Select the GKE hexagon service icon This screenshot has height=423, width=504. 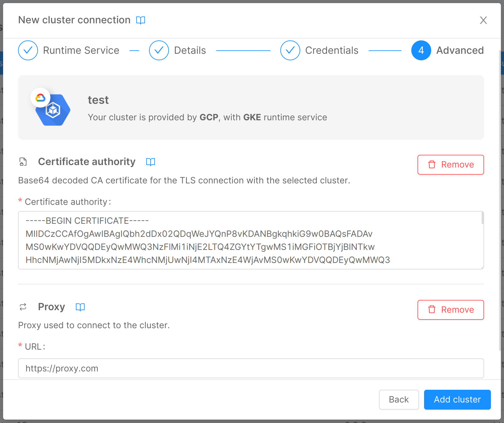coord(53,110)
